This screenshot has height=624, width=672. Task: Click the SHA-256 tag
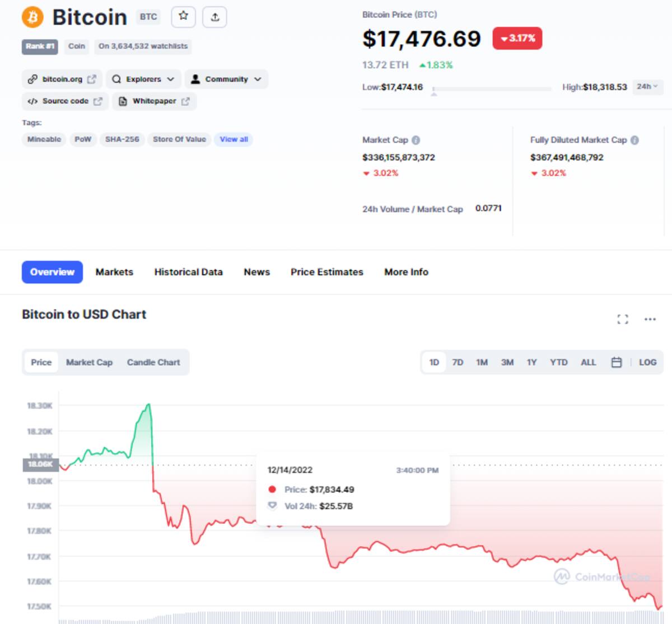coord(122,139)
